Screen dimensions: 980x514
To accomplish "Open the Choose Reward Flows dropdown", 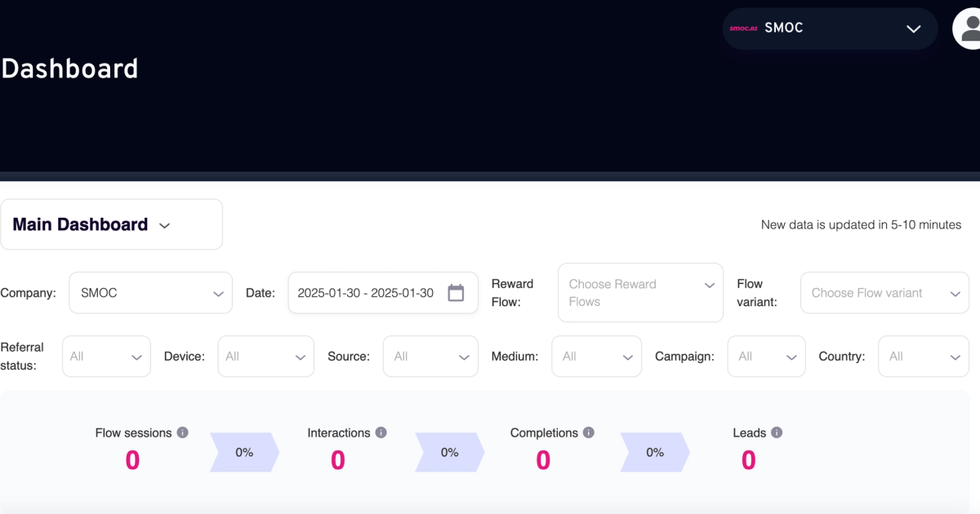I will pyautogui.click(x=640, y=292).
